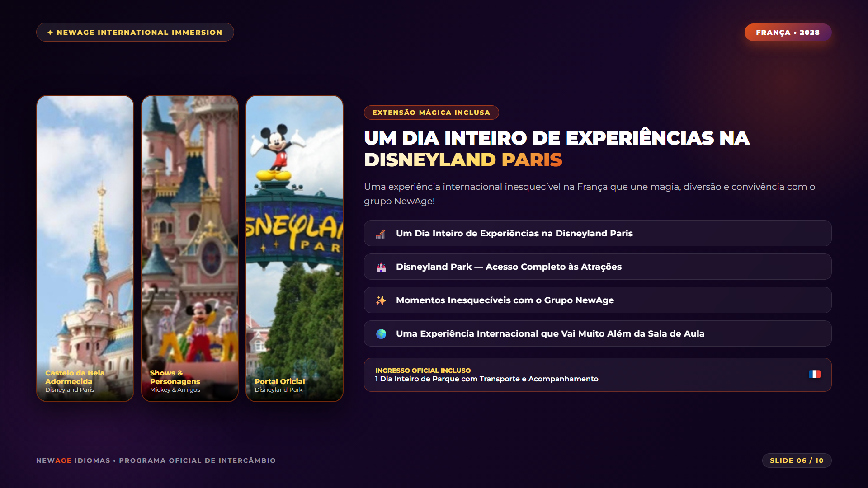868x488 pixels.
Task: Click the NewAge International Immersion badge
Action: click(x=135, y=32)
